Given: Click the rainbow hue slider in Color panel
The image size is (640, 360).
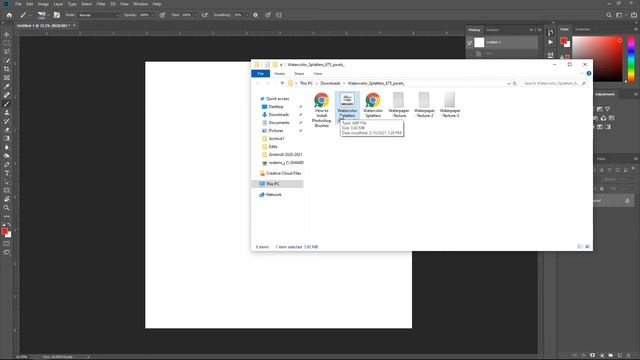Looking at the screenshot, I should pos(631,59).
